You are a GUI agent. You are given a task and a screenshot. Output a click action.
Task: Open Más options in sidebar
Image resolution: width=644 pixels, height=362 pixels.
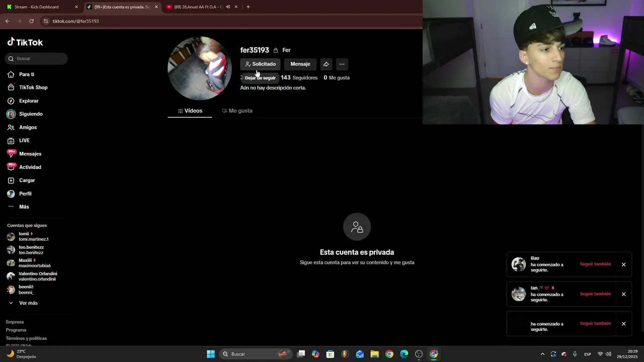point(24,207)
